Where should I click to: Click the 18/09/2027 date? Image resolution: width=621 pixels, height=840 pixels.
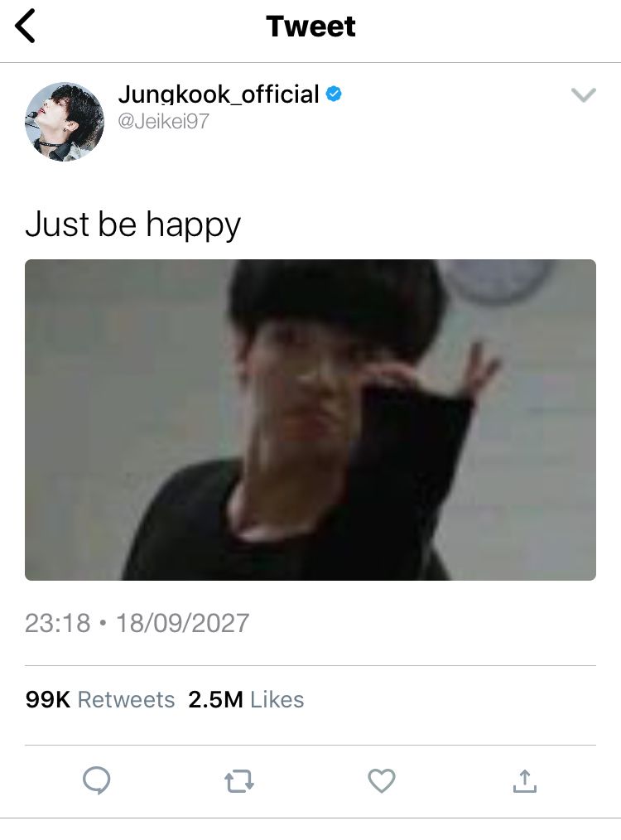pyautogui.click(x=182, y=623)
